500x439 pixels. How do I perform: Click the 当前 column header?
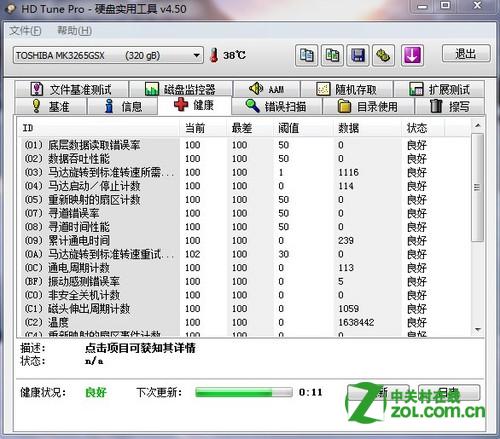[x=204, y=128]
